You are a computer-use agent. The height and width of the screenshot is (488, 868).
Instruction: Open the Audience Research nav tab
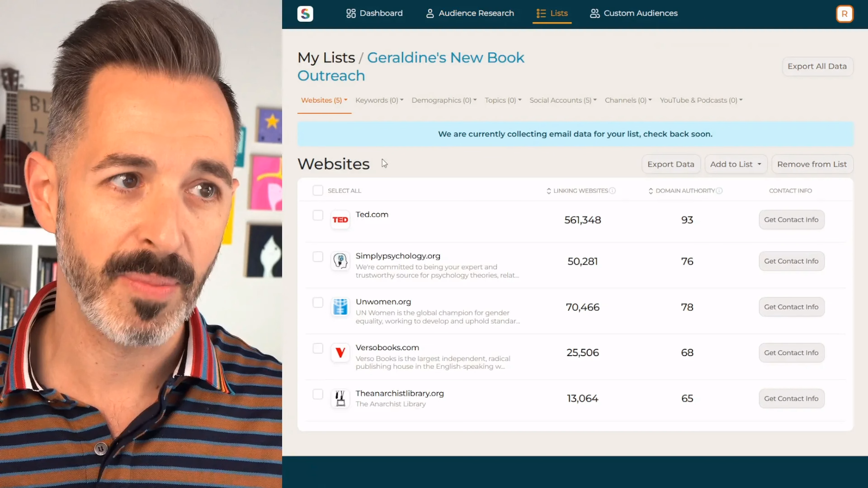[470, 13]
